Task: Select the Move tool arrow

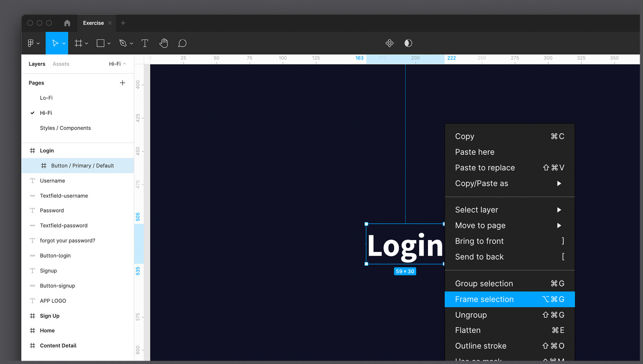Action: coord(55,43)
